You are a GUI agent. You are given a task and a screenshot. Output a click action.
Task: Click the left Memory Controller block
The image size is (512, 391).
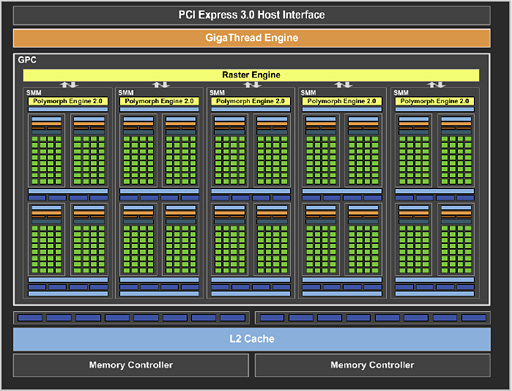[x=131, y=365]
